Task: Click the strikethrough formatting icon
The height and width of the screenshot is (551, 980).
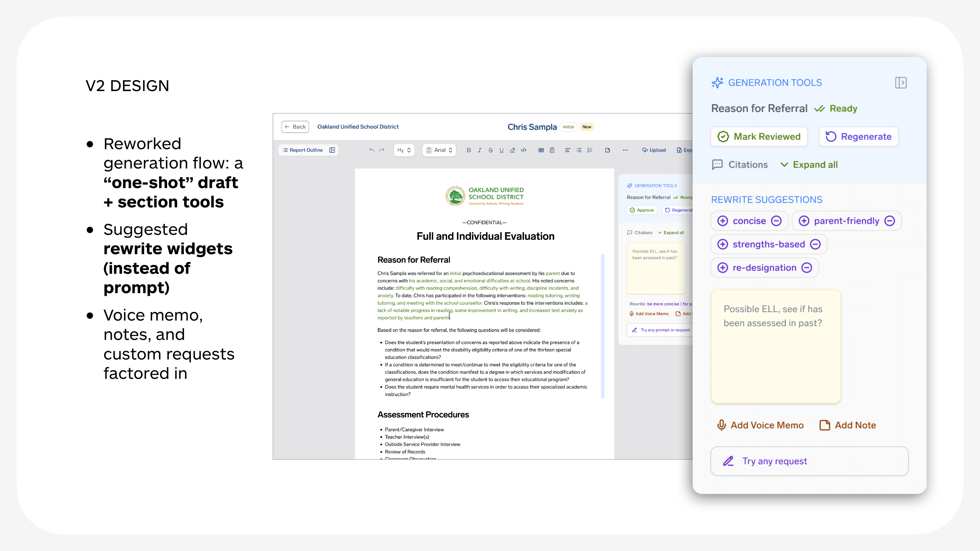Action: click(x=490, y=150)
